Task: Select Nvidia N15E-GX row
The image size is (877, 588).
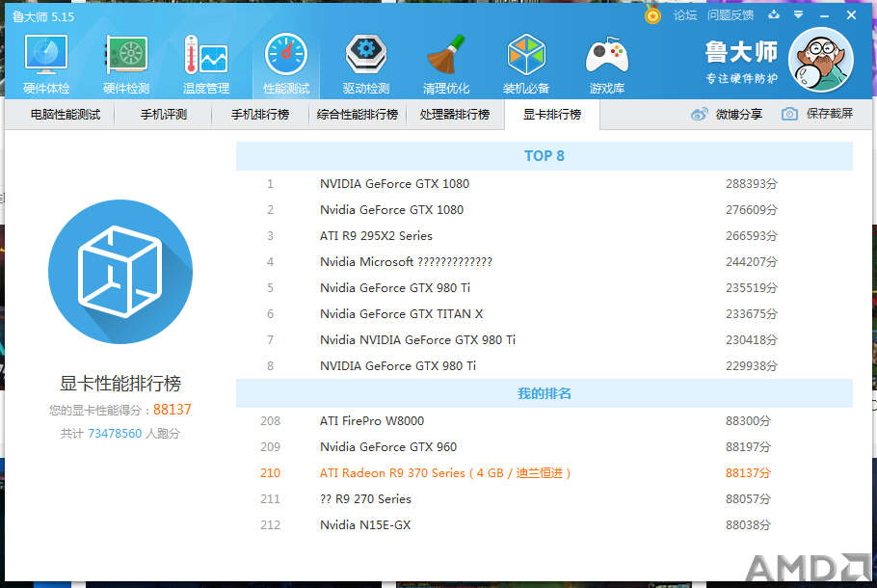Action: 545,524
